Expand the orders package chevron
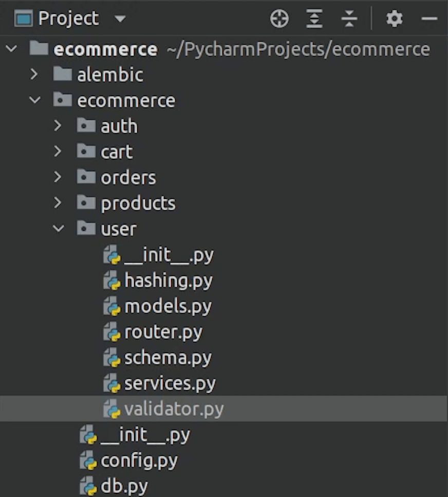448x497 pixels. click(58, 177)
